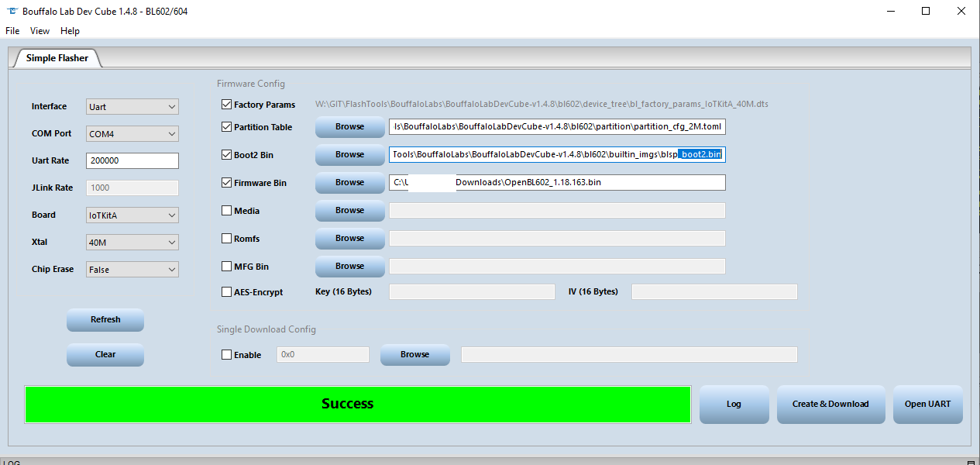Open the Interface dropdown set to Uart
Screen dimensions: 980x465
click(x=132, y=107)
